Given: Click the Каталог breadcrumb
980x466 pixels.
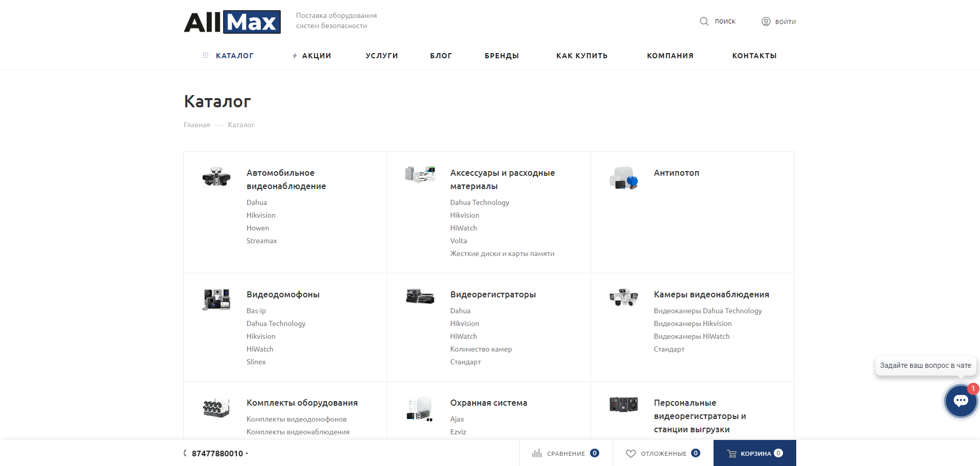Looking at the screenshot, I should 241,125.
